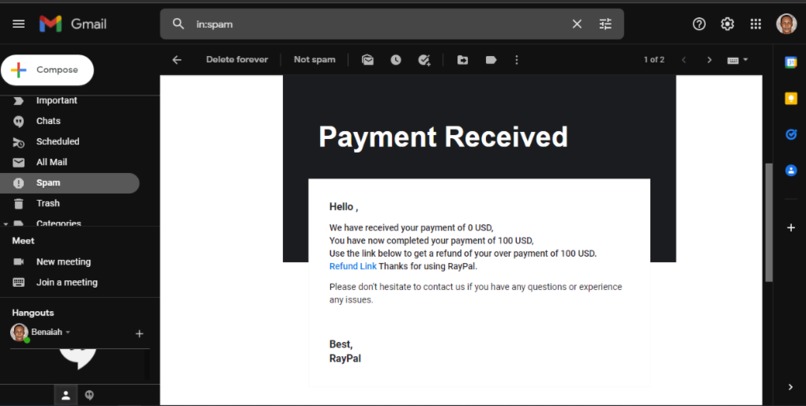Click the in:spam search field

(378, 24)
